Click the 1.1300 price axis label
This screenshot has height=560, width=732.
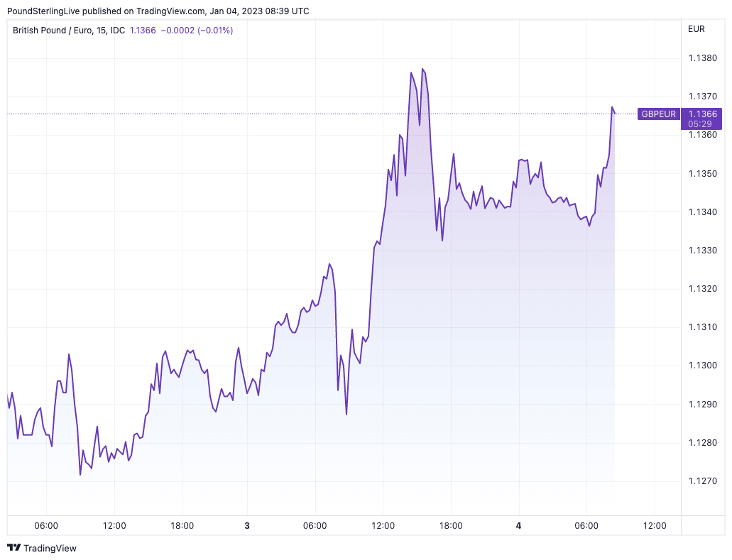pyautogui.click(x=702, y=366)
